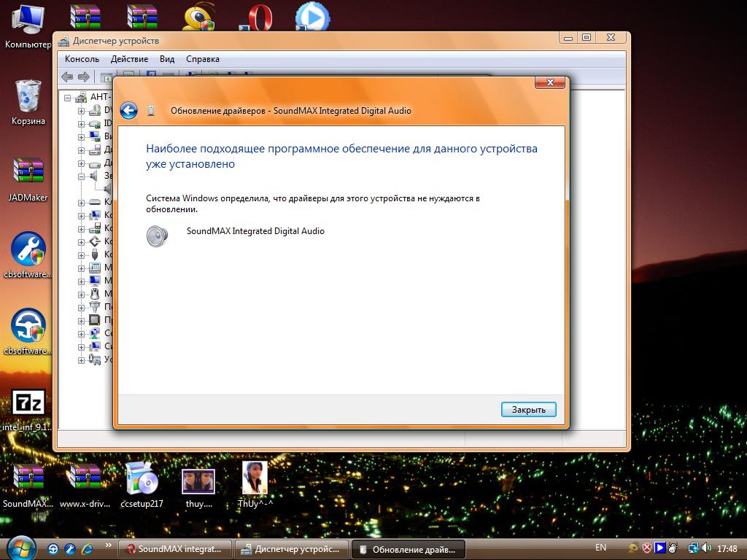Image resolution: width=747 pixels, height=560 pixels.
Task: Click the network tray icon
Action: pyautogui.click(x=694, y=548)
